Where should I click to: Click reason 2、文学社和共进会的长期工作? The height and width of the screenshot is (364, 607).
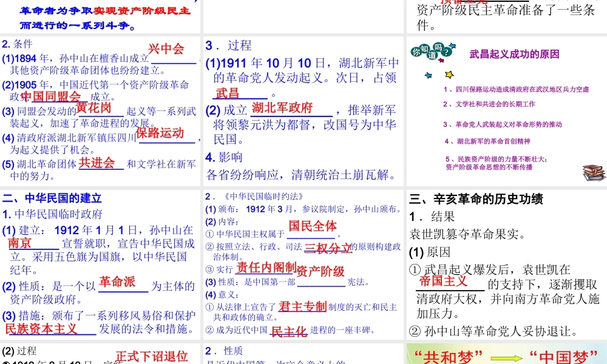tap(489, 104)
